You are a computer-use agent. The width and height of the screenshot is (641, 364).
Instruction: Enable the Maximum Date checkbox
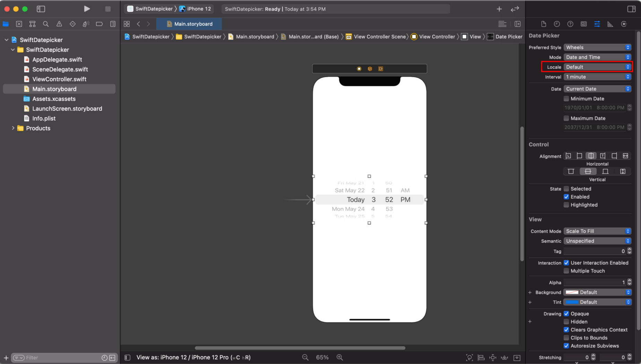tap(566, 118)
